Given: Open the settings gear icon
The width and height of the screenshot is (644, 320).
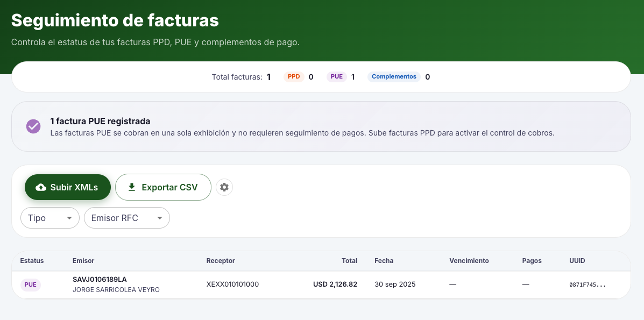Looking at the screenshot, I should click(x=224, y=187).
